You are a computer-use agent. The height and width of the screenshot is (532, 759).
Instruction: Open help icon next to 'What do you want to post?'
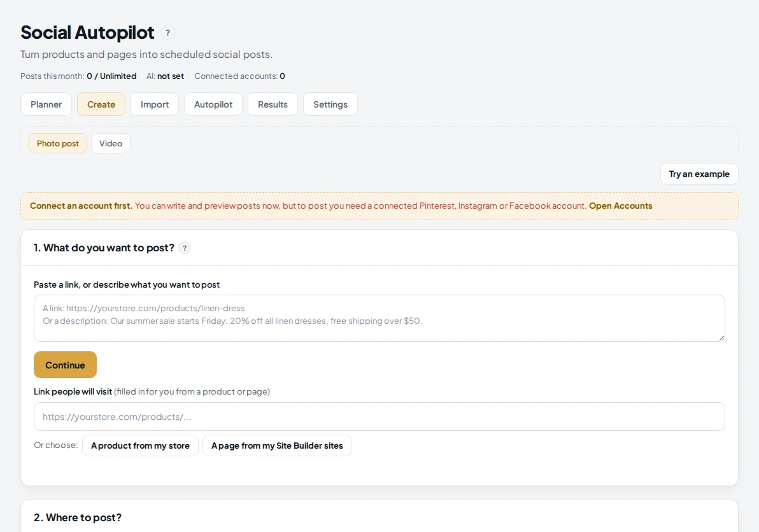tap(185, 248)
